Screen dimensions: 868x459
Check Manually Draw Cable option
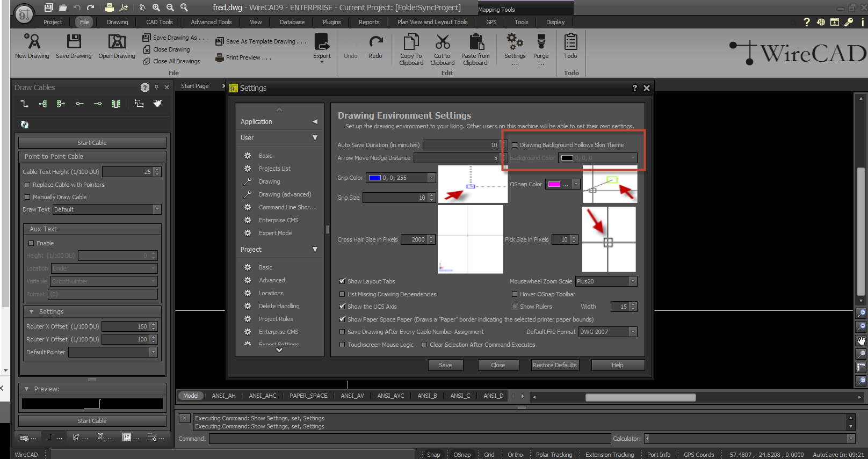27,197
